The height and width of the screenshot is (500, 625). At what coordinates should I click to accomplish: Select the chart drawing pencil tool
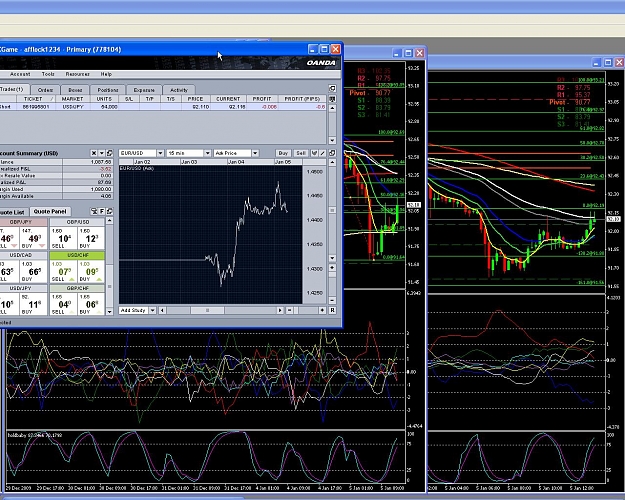tap(322, 153)
